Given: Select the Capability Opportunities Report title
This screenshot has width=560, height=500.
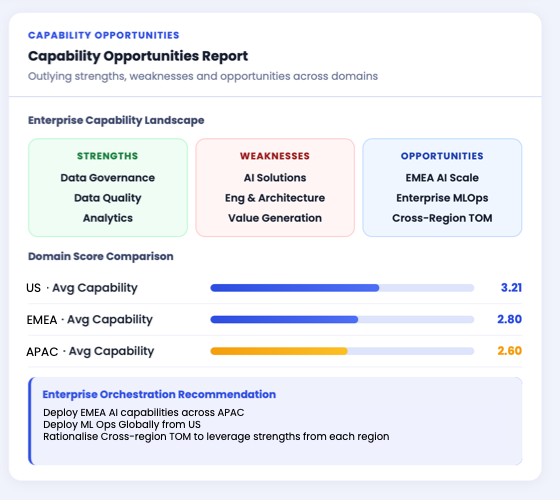Looking at the screenshot, I should (138, 56).
